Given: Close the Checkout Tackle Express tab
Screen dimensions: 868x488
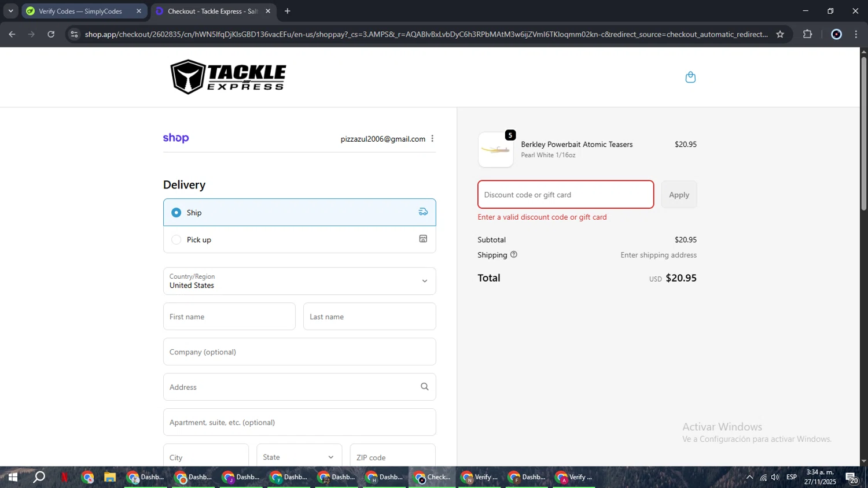Looking at the screenshot, I should pyautogui.click(x=268, y=11).
